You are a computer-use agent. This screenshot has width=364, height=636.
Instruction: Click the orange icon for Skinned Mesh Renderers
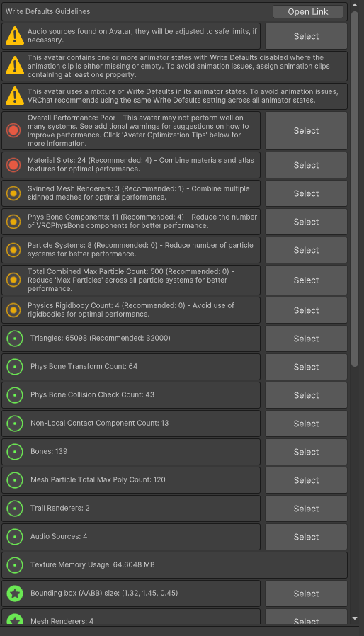(x=13, y=193)
